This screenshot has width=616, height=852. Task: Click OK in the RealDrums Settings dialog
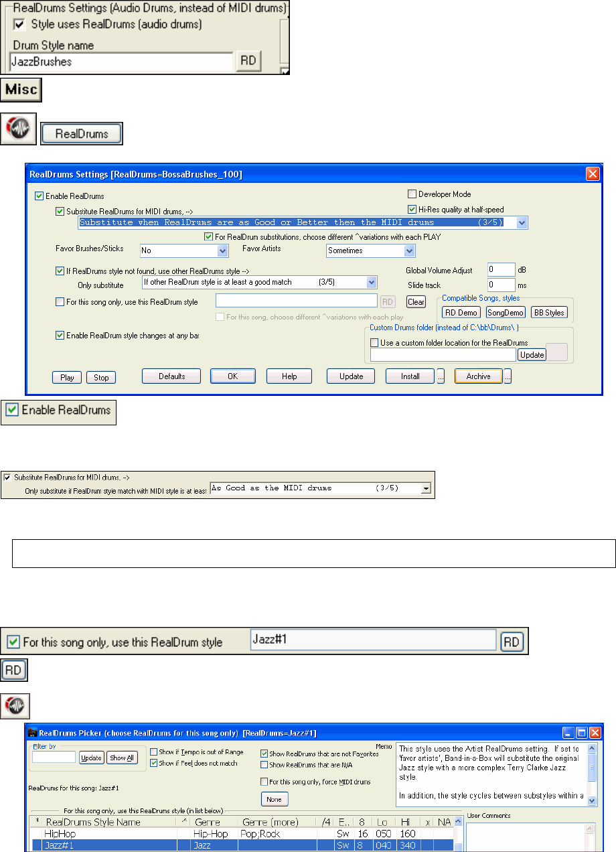[x=232, y=376]
